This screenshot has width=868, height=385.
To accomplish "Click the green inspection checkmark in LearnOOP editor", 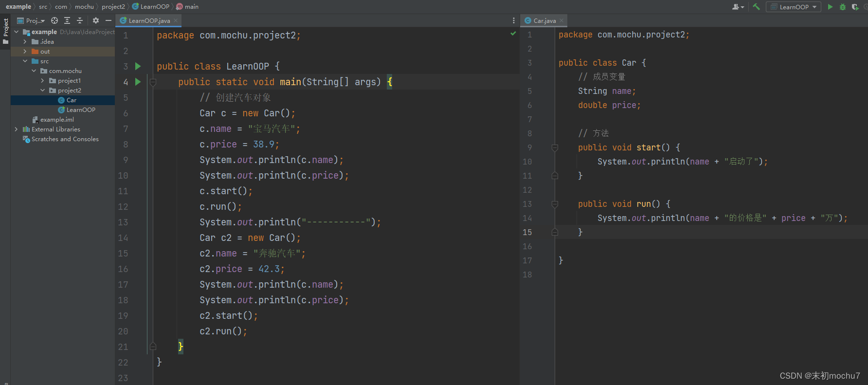I will 513,34.
